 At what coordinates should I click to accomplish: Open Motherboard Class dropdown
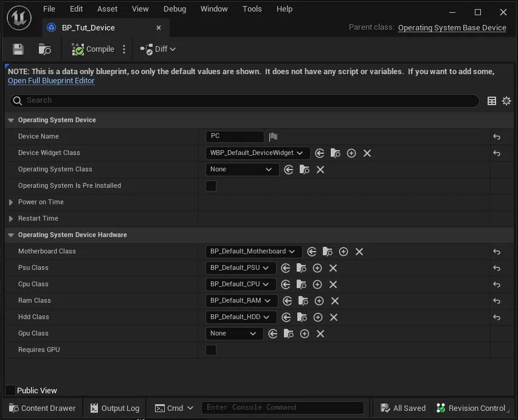point(254,251)
